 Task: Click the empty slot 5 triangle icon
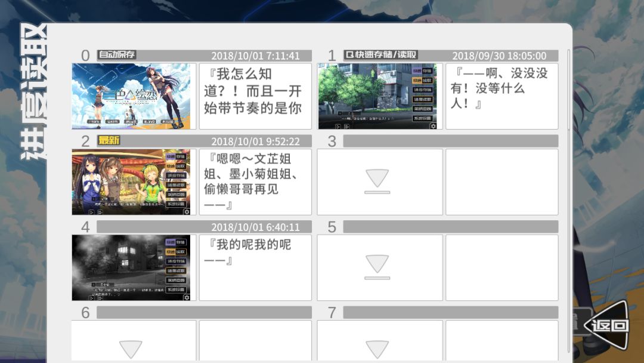377,267
